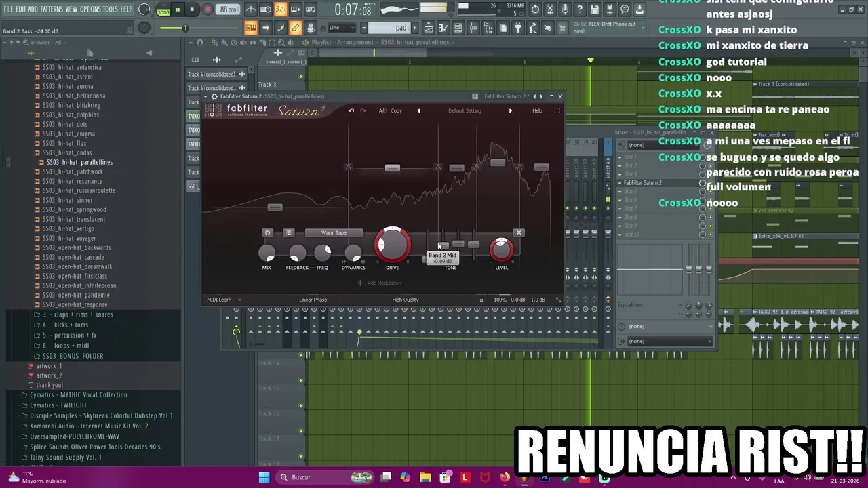Image resolution: width=868 pixels, height=488 pixels.
Task: Click Linear Phase in Saturn footer
Action: click(313, 300)
